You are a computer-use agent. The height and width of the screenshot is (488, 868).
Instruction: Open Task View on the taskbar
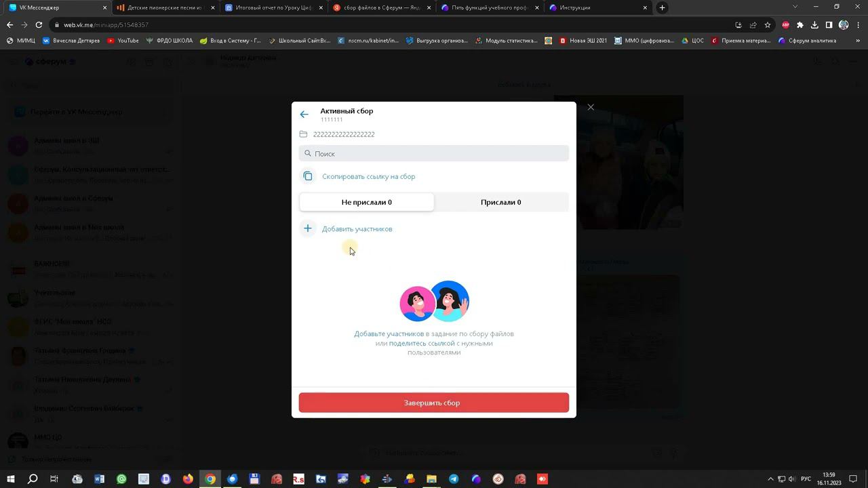54,479
